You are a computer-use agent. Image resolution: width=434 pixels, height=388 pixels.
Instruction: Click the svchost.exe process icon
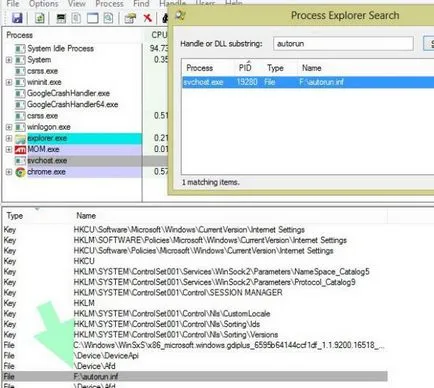[x=20, y=161]
